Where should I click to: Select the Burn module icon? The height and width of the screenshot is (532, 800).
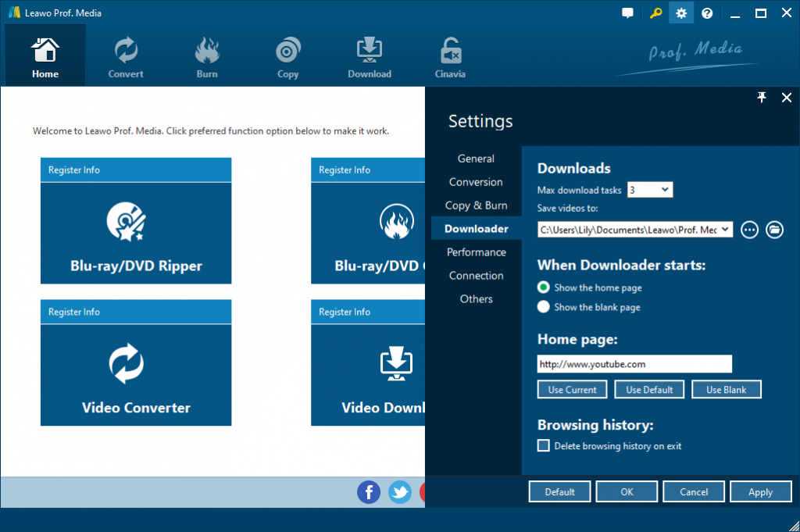206,55
